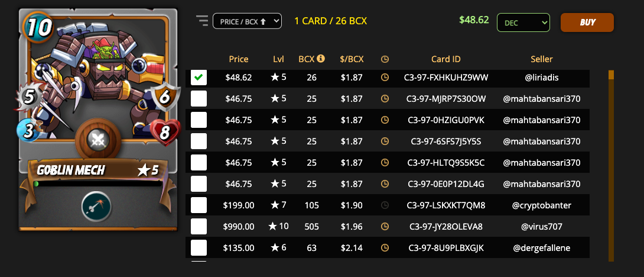The image size is (644, 277).
Task: Open the DEC currency dropdown
Action: (523, 22)
